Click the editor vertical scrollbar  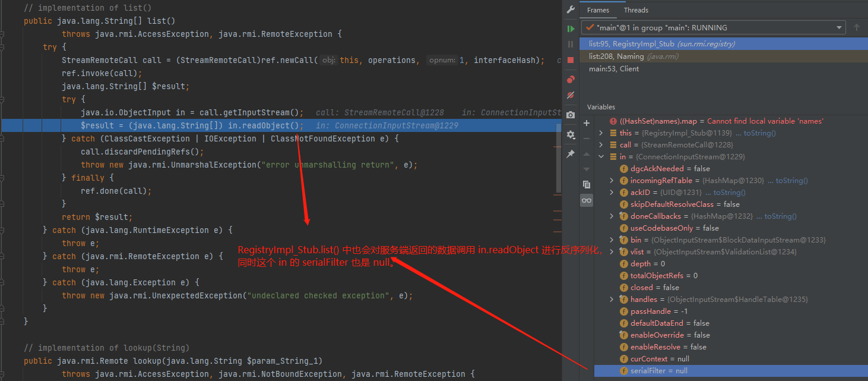click(558, 158)
